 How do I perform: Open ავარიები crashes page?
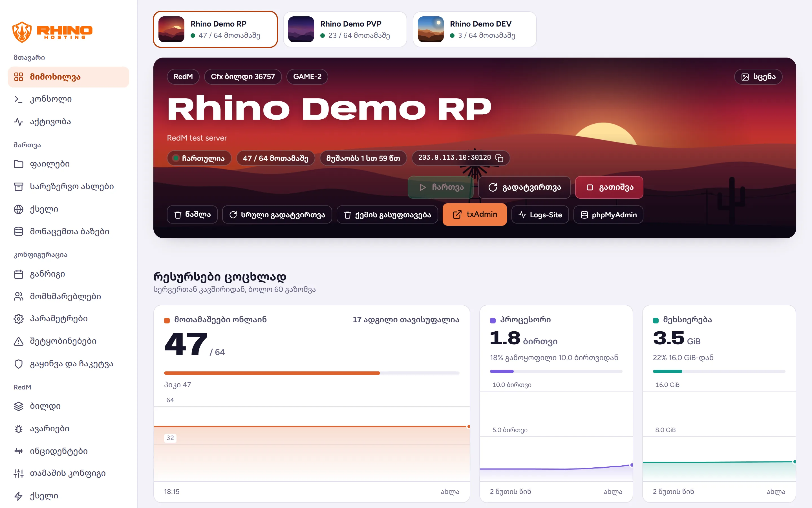click(x=69, y=429)
